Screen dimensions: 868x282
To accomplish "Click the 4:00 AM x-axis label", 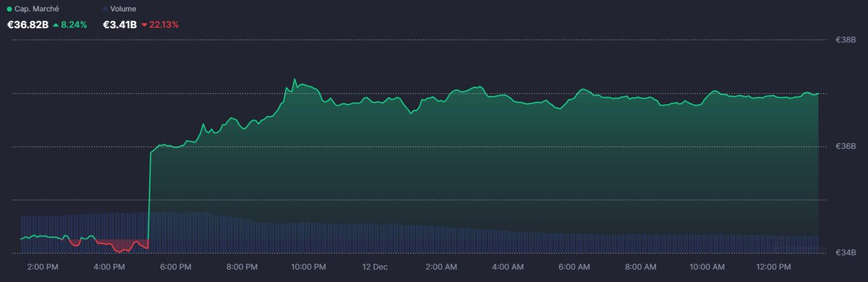I will tap(508, 267).
